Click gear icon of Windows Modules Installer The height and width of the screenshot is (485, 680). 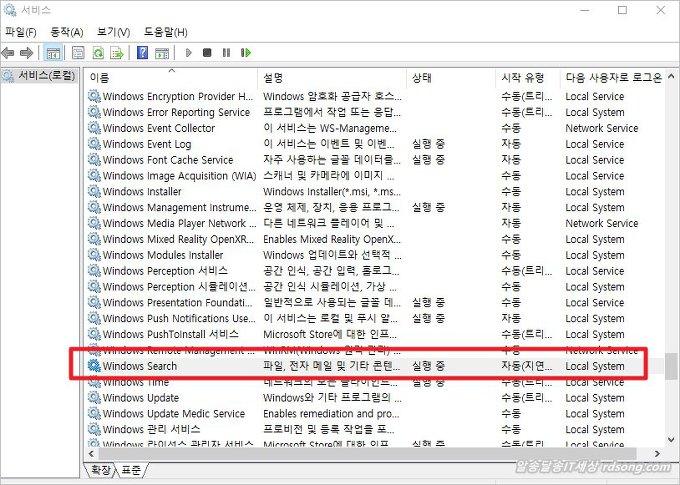tap(94, 255)
